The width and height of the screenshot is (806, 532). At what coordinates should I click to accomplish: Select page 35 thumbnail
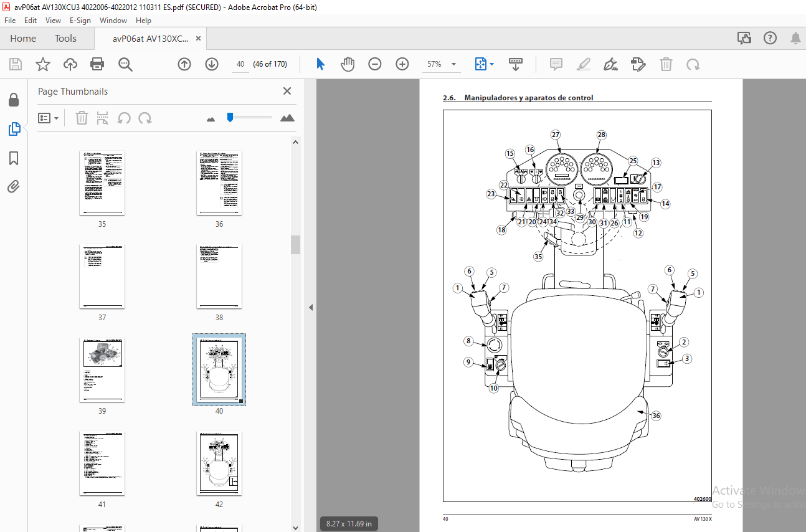(102, 183)
